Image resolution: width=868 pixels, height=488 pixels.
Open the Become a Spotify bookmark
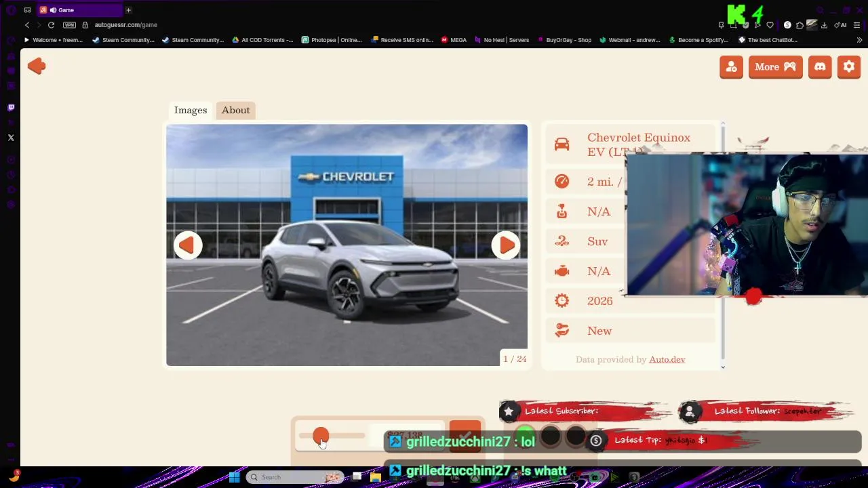coord(698,40)
